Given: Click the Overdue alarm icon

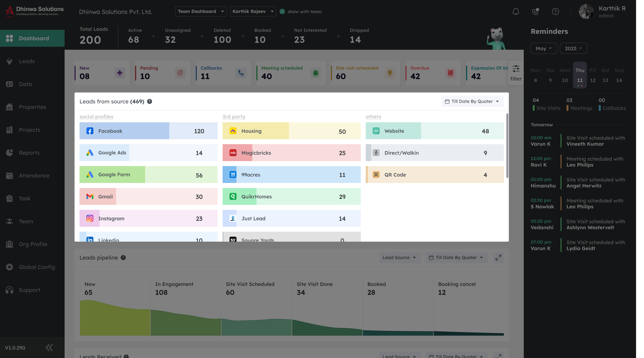Looking at the screenshot, I should [x=450, y=73].
